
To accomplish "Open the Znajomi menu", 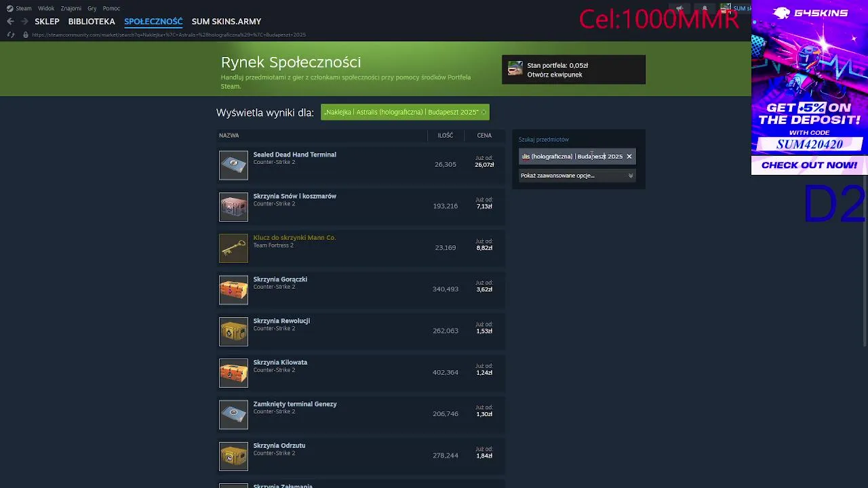I will click(x=71, y=8).
